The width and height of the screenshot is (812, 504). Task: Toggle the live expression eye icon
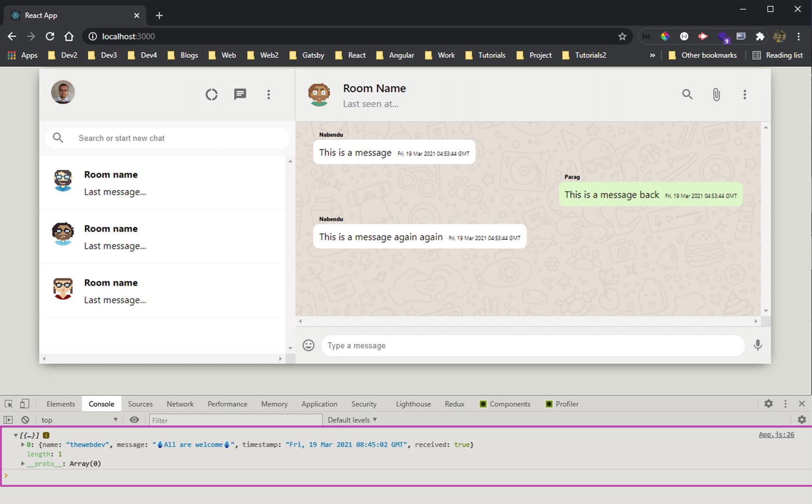tap(134, 420)
